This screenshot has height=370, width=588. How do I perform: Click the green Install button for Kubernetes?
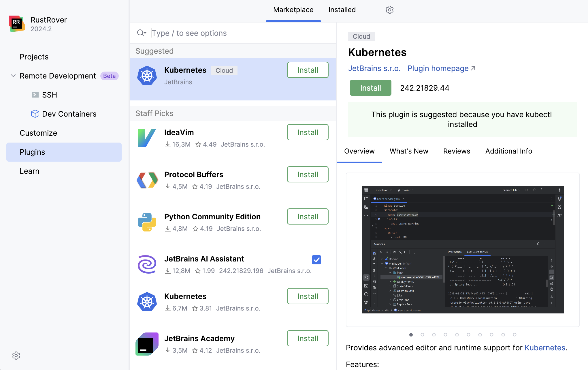pos(370,88)
